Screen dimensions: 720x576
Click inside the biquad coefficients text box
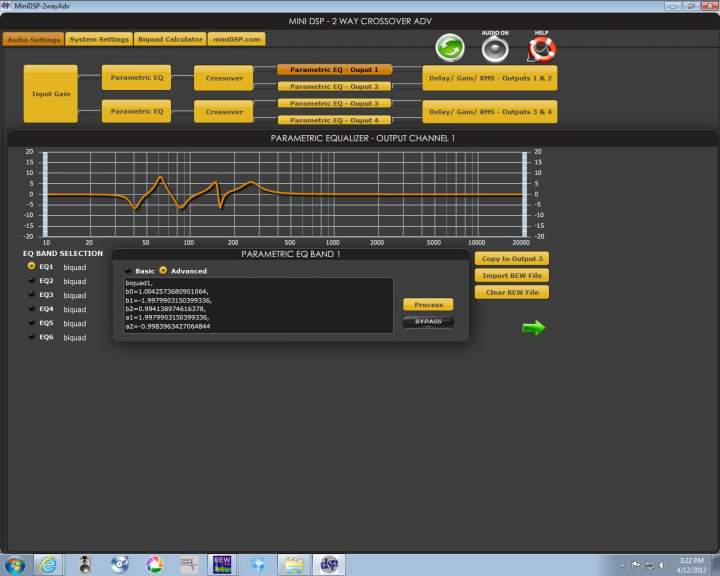pyautogui.click(x=258, y=305)
